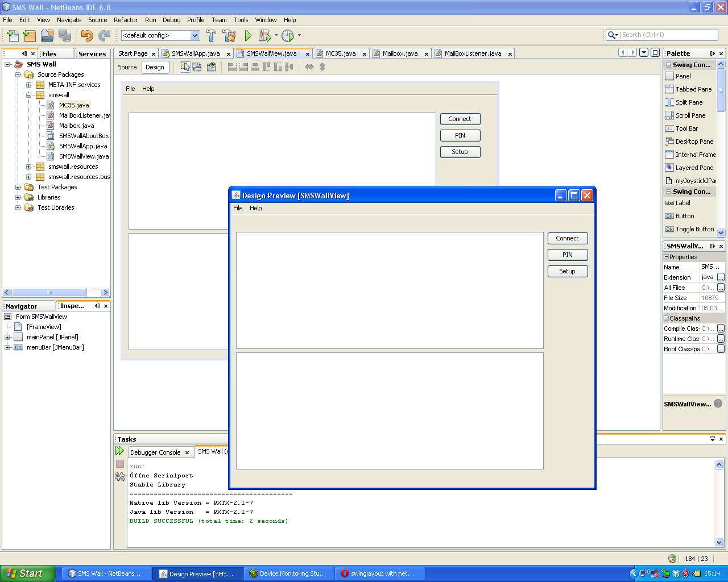
Task: Click the wrench settings icon in output
Action: coord(119,477)
